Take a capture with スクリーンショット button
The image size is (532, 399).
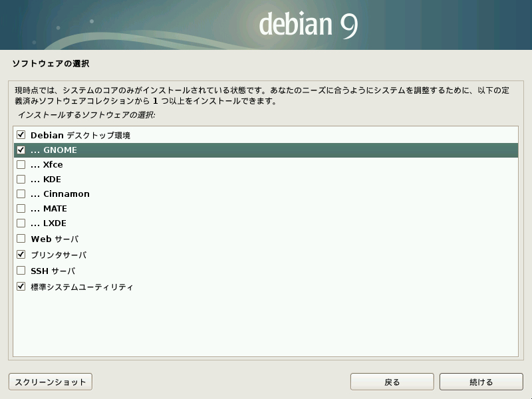(51, 382)
